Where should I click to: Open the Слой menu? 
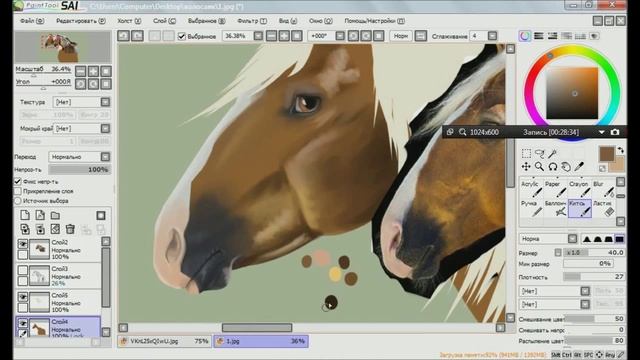click(164, 21)
